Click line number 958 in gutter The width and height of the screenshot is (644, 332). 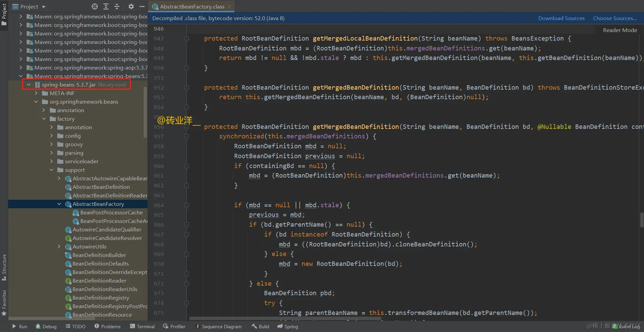pos(158,146)
